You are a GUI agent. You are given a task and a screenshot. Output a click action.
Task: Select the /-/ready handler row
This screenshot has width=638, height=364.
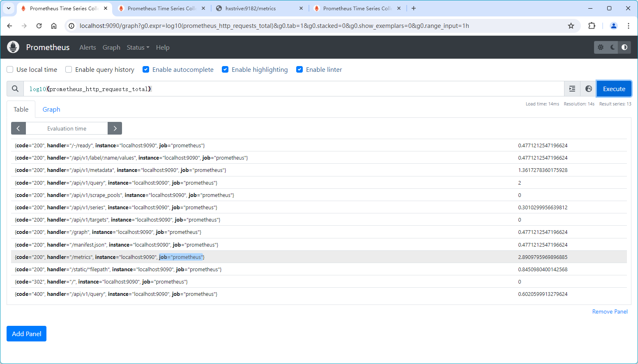[x=319, y=145]
